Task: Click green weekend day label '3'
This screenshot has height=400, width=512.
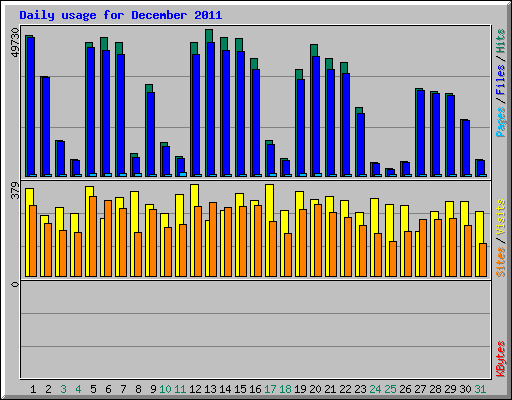Action: point(63,389)
